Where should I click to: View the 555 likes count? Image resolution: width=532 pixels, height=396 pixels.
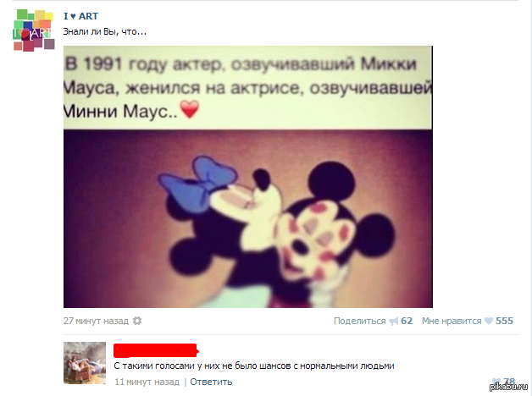click(x=504, y=321)
